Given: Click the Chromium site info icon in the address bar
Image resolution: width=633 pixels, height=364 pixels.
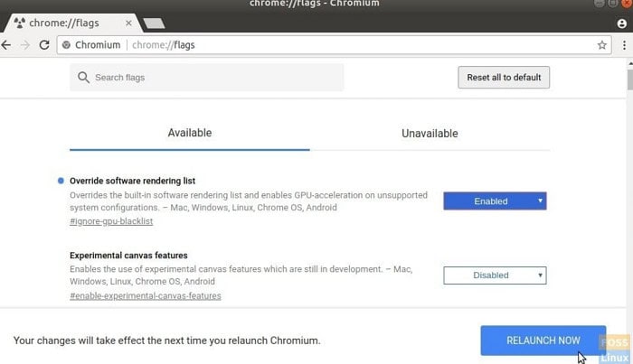Looking at the screenshot, I should click(66, 45).
